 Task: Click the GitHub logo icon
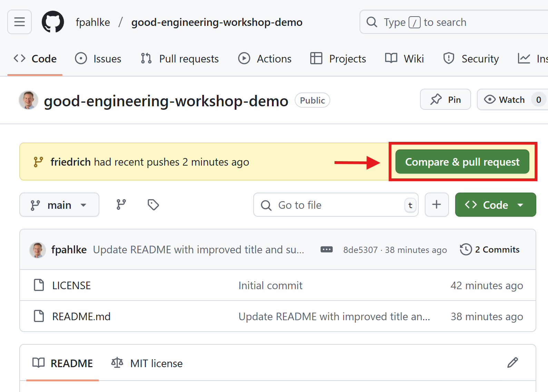(x=53, y=22)
